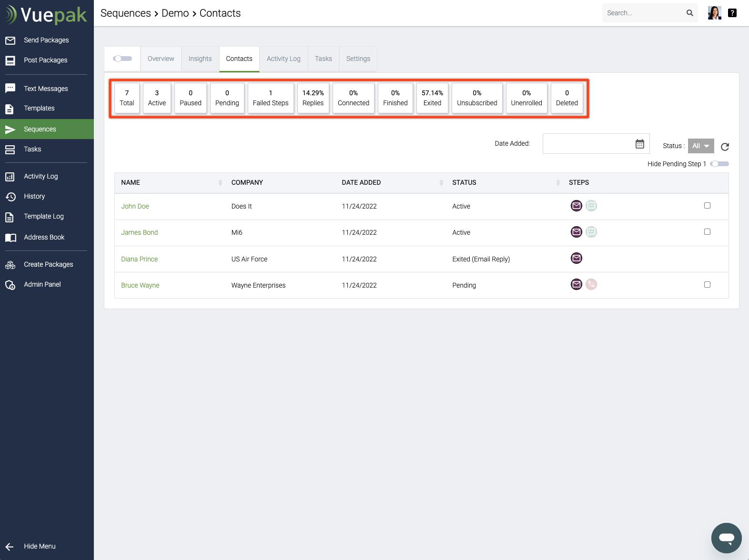This screenshot has height=560, width=749.
Task: Select Bruce Wayne's row checkbox
Action: point(707,285)
